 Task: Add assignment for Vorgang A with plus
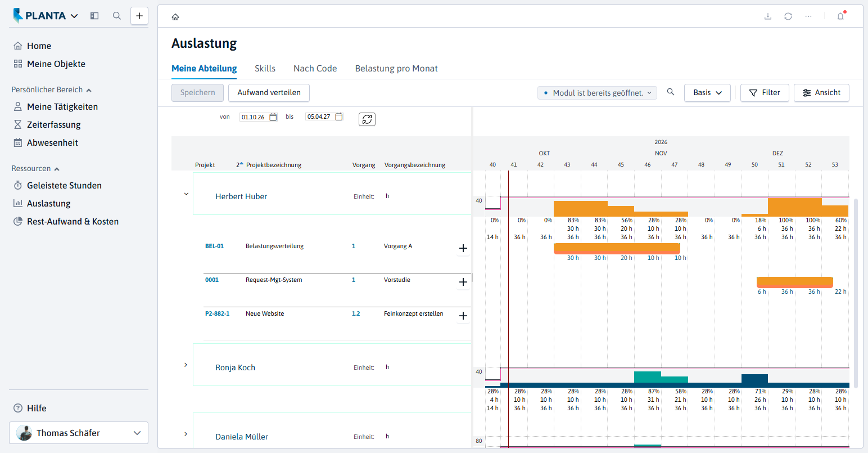(463, 248)
